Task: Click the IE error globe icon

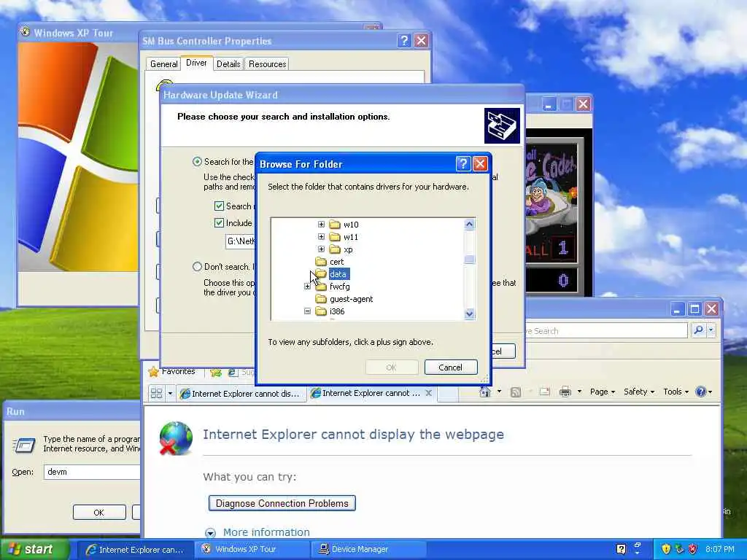Action: coord(176,438)
